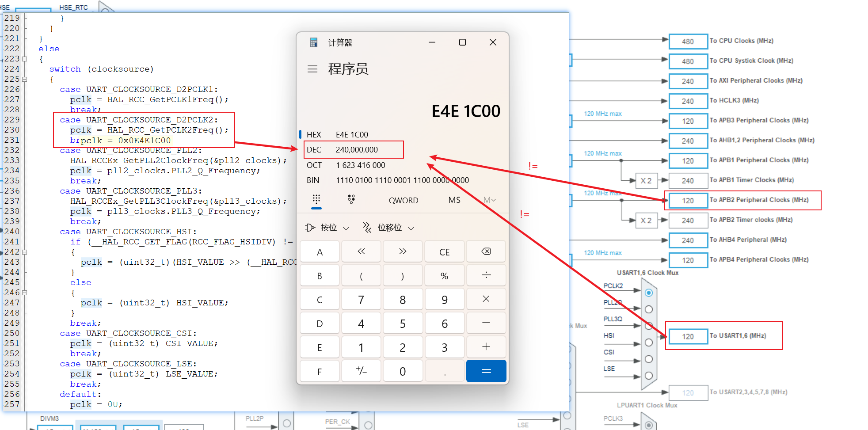868x430 pixels.
Task: Expand the 位移位 bit shift dropdown
Action: point(388,228)
